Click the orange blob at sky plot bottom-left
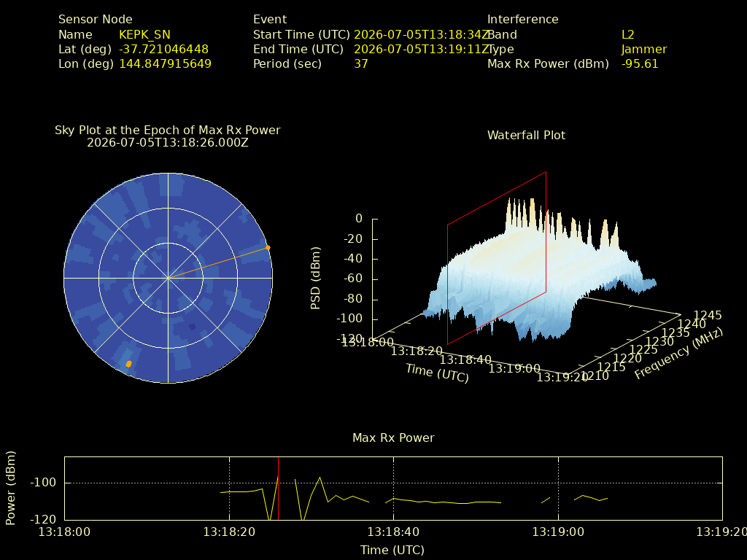Viewport: 747px width, 560px height. coord(128,364)
